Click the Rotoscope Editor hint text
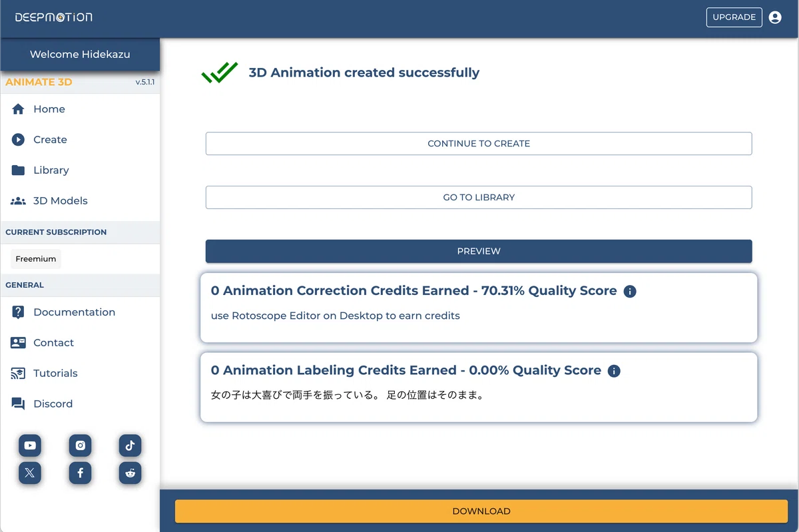The height and width of the screenshot is (532, 799). 336,316
